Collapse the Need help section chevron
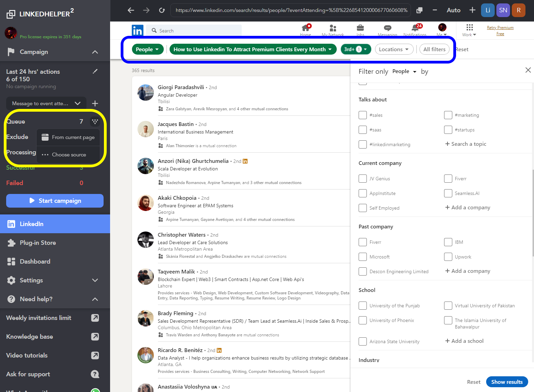This screenshot has height=392, width=534. pos(95,299)
